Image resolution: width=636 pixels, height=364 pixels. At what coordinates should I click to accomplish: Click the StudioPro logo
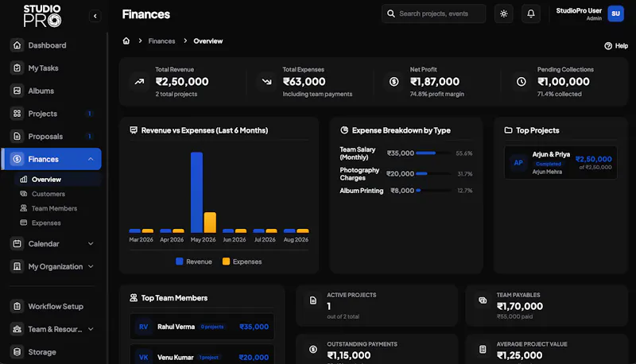pos(42,16)
